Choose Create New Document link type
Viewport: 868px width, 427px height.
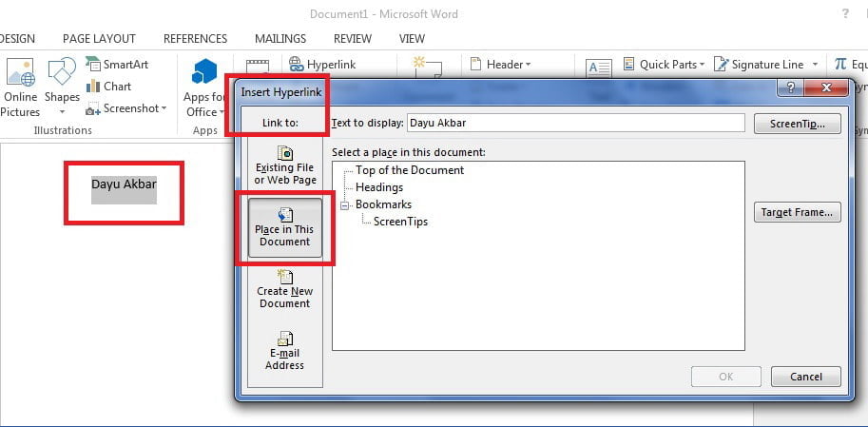pos(285,289)
